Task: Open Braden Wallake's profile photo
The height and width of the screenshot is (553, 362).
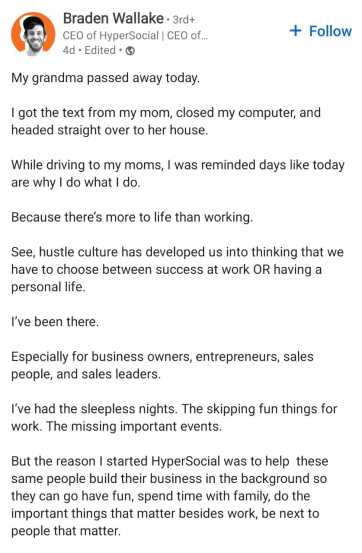Action: pyautogui.click(x=33, y=34)
